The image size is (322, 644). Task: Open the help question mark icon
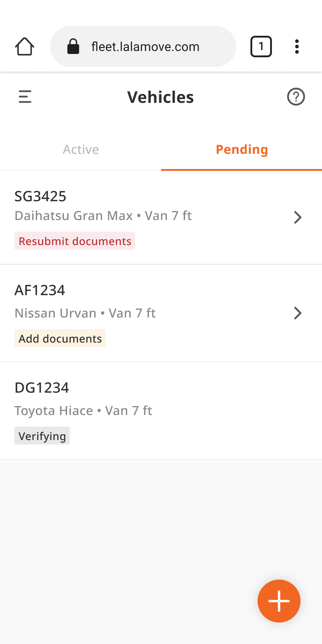(296, 97)
